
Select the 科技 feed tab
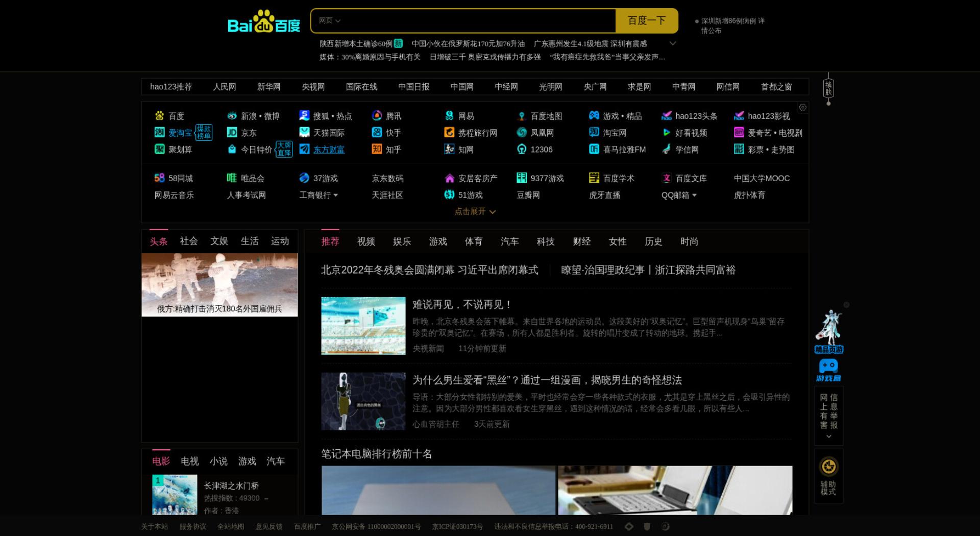tap(546, 241)
